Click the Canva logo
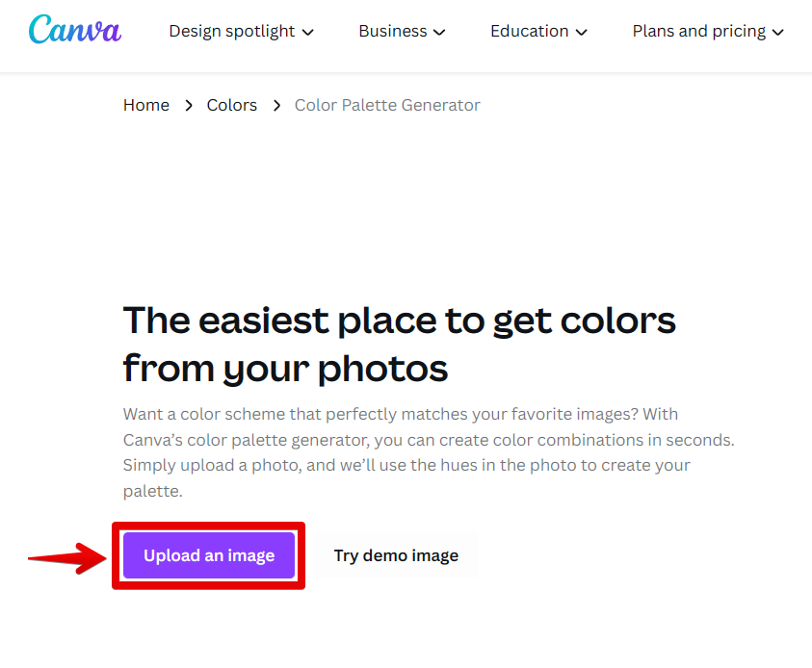The width and height of the screenshot is (812, 668). 75,30
